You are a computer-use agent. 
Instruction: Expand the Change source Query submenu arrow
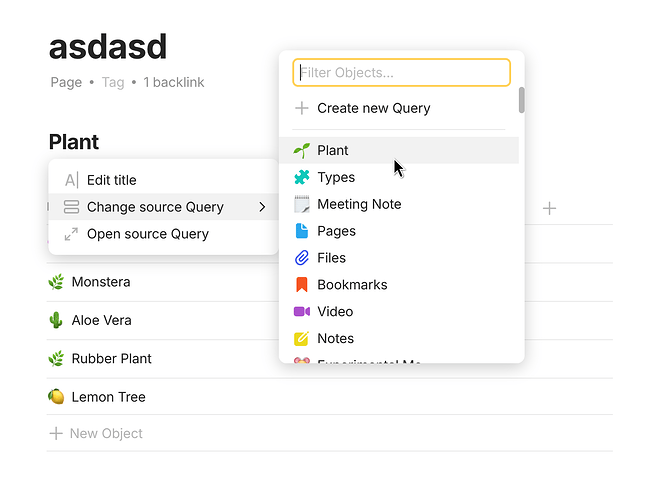[262, 207]
